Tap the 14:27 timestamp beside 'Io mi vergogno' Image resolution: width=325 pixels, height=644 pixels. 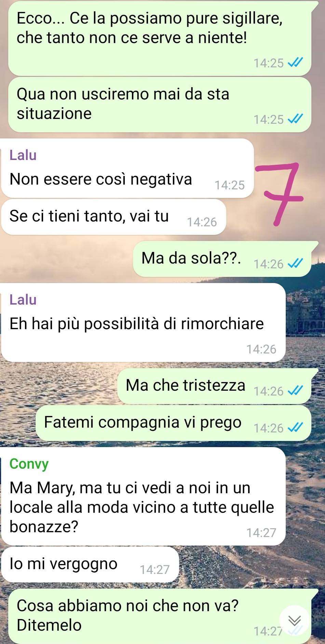coord(155,569)
